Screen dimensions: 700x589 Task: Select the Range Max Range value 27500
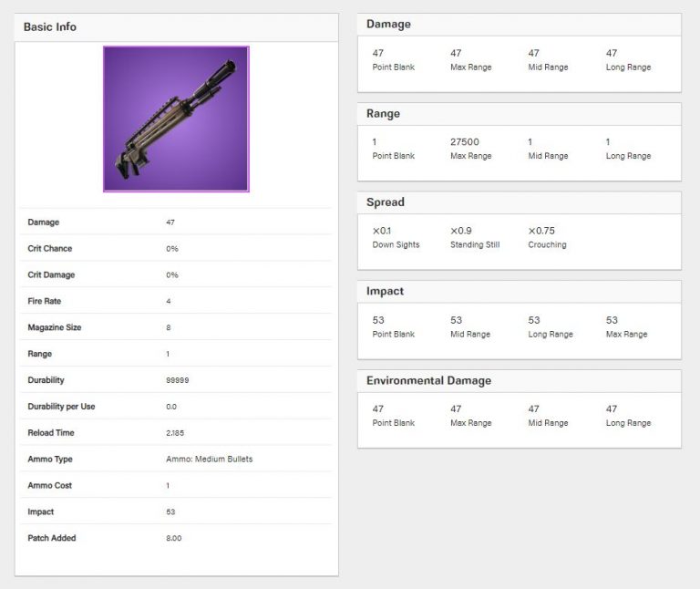pyautogui.click(x=464, y=142)
